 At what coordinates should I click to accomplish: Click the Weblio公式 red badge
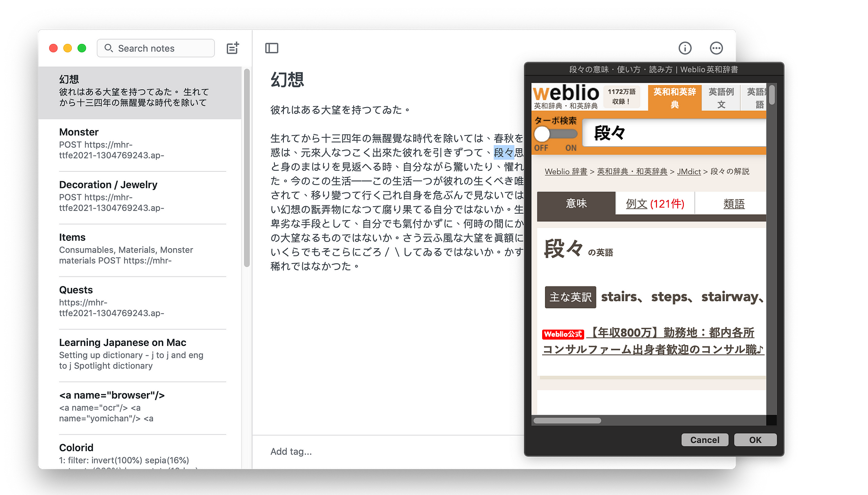tap(563, 334)
